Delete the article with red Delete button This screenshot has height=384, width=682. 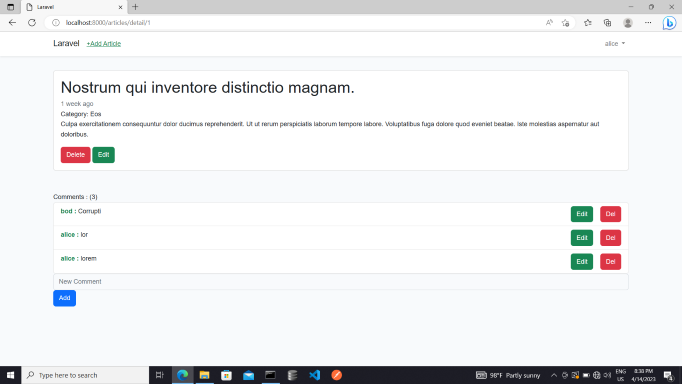point(75,155)
